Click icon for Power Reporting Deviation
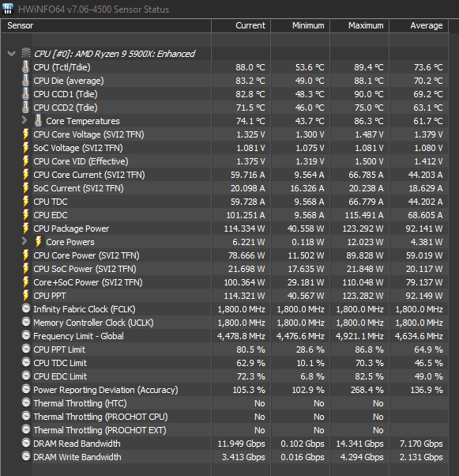The height and width of the screenshot is (476, 459). coord(26,389)
